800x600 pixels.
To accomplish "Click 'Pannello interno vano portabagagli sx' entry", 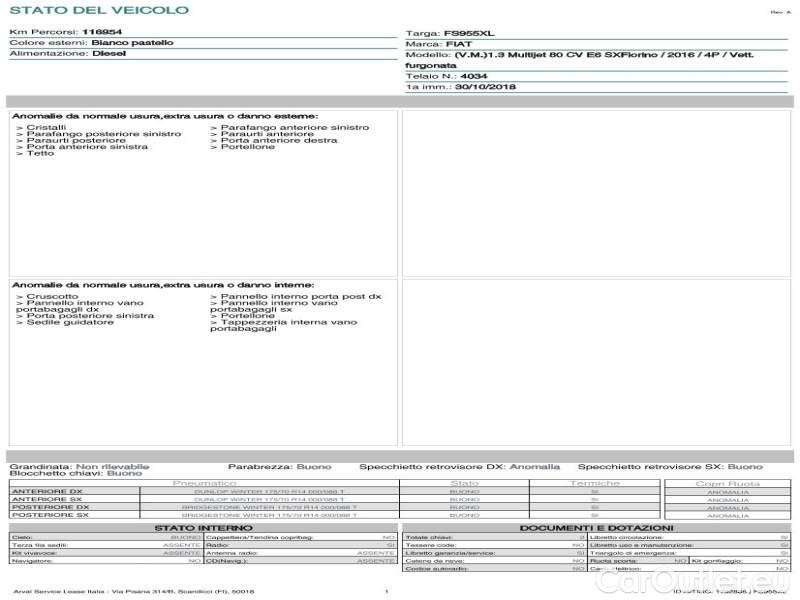I will [274, 306].
